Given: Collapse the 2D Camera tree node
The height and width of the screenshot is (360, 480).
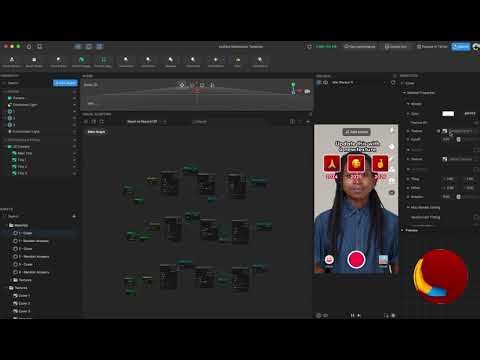Looking at the screenshot, I should [x=5, y=147].
